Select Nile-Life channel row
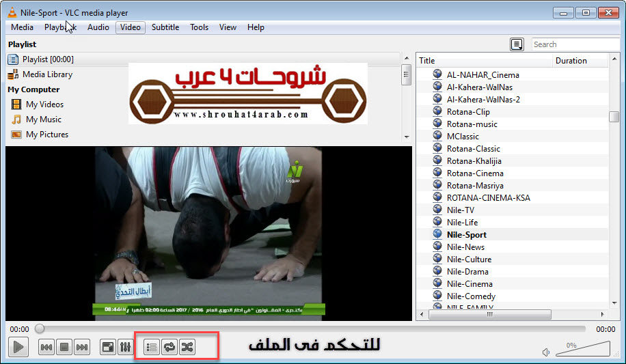The image size is (626, 364). (x=513, y=223)
